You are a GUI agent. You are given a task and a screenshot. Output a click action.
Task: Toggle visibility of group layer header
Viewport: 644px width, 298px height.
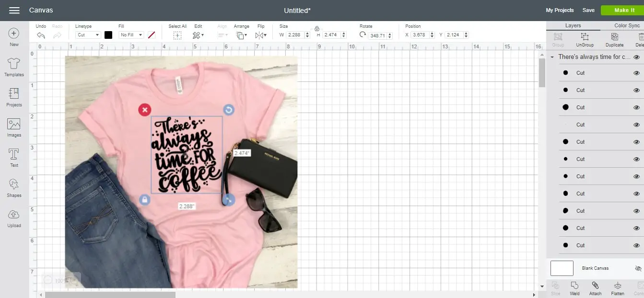637,57
